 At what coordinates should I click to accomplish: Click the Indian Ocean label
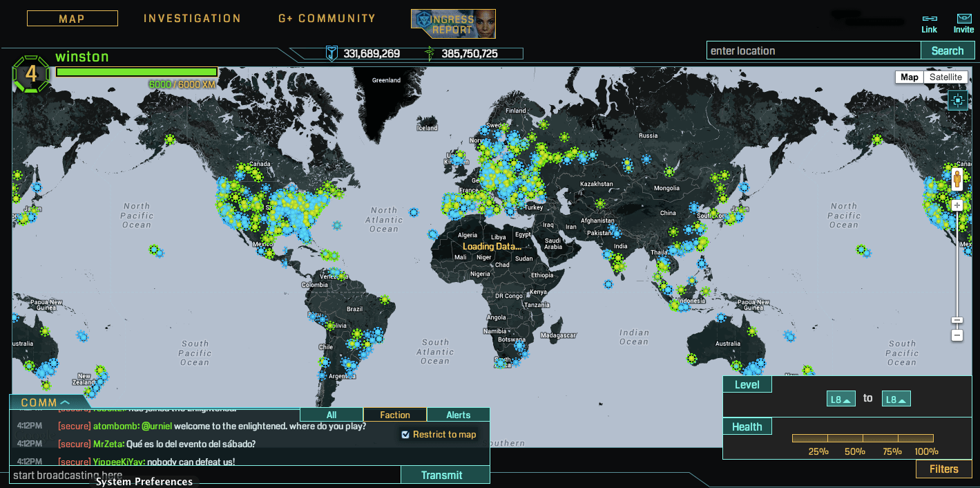[634, 337]
